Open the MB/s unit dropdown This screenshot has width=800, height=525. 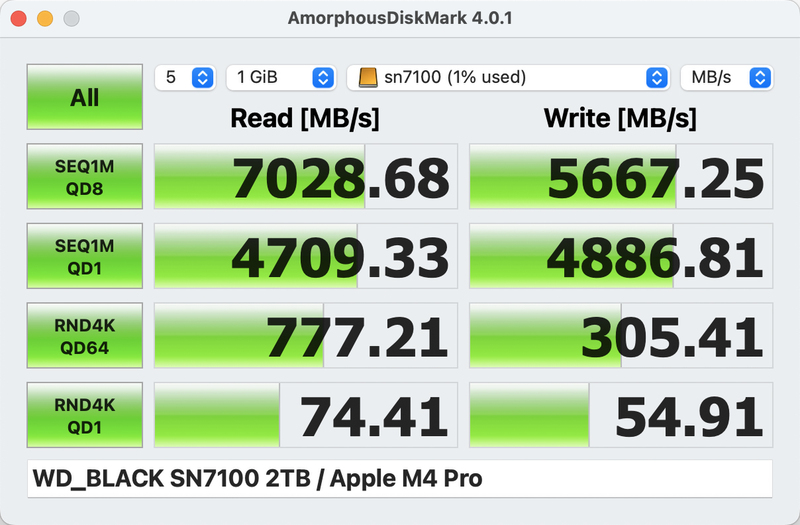(x=727, y=78)
